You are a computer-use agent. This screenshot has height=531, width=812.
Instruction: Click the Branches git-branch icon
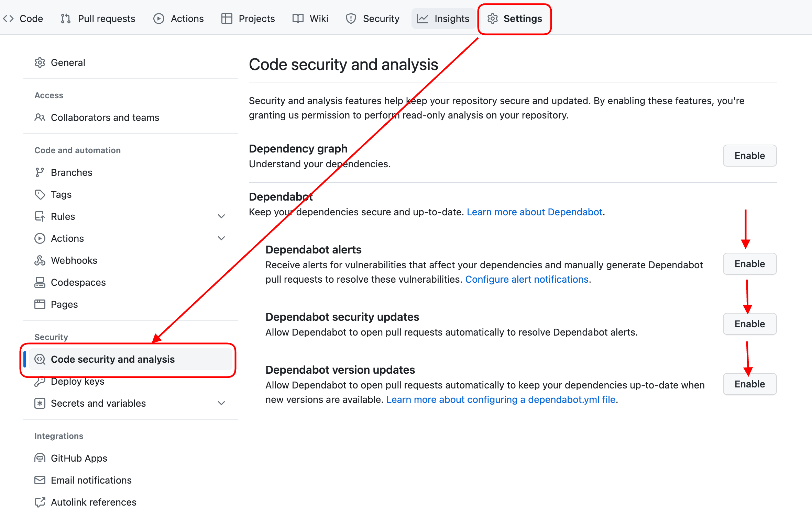(x=40, y=172)
